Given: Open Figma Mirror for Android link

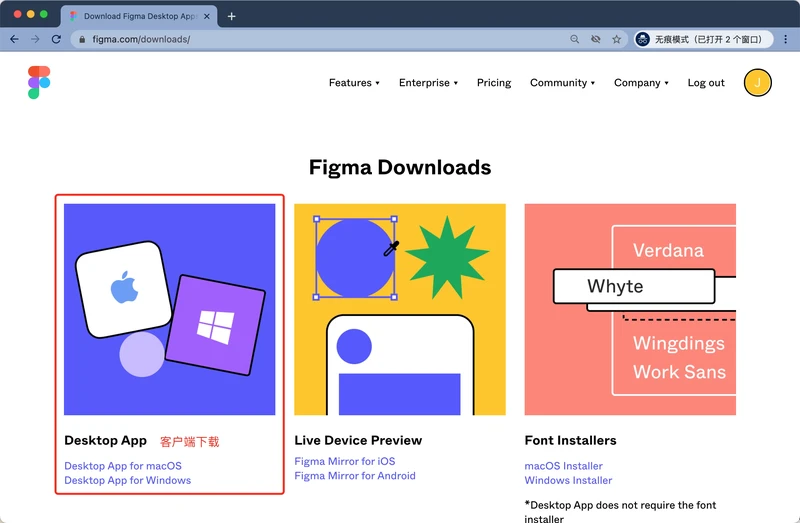Looking at the screenshot, I should 355,476.
